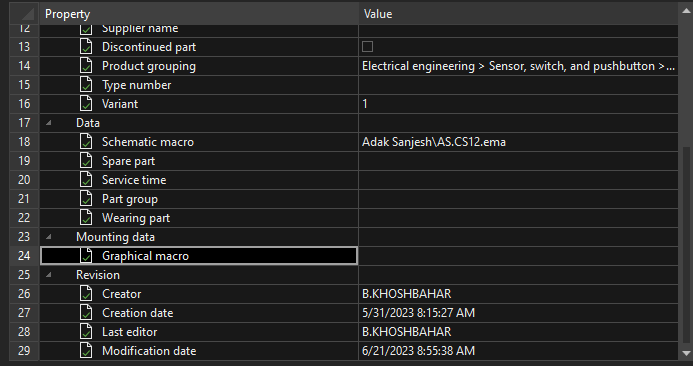Click the document icon beside Discontinued part
Viewport: 693px width, 366px height.
pyautogui.click(x=86, y=47)
